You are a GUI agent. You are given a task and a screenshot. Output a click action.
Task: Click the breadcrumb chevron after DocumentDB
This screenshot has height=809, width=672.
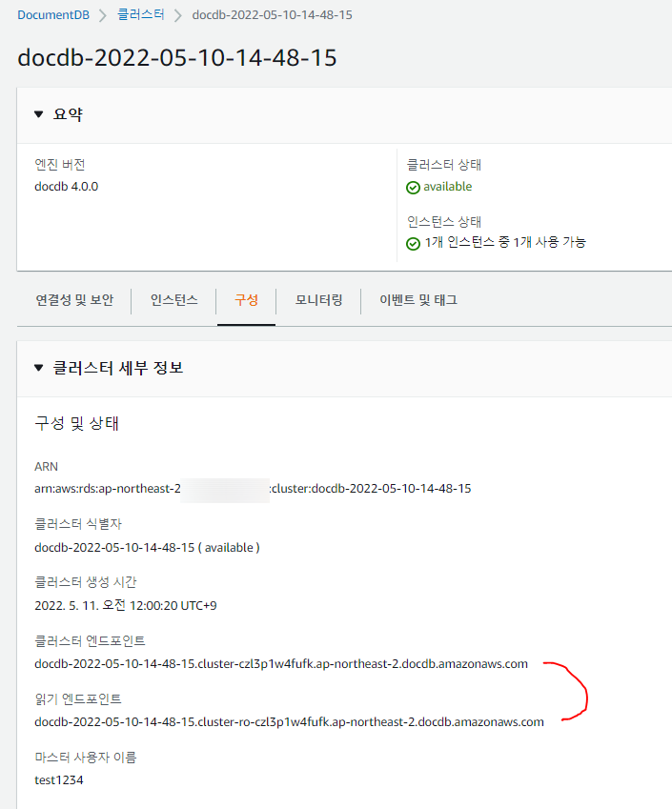pyautogui.click(x=103, y=15)
